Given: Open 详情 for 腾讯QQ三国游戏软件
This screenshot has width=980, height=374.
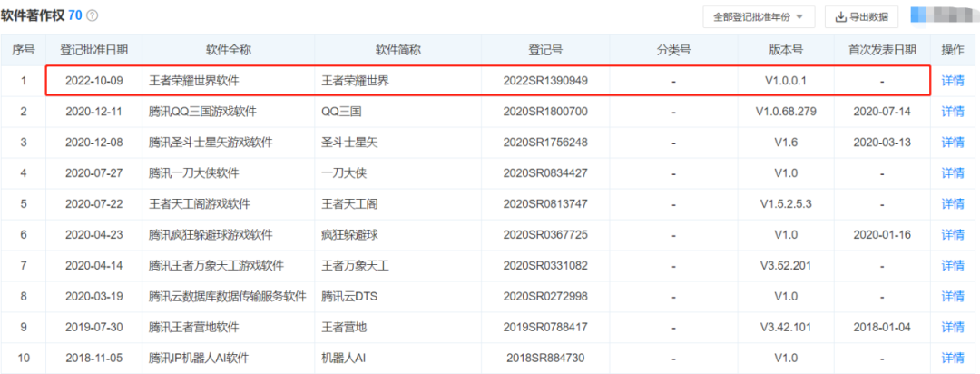Looking at the screenshot, I should click(953, 112).
